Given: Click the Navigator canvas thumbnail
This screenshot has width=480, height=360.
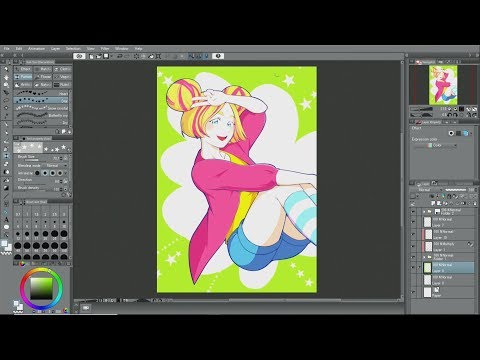Looking at the screenshot, I should 443,85.
